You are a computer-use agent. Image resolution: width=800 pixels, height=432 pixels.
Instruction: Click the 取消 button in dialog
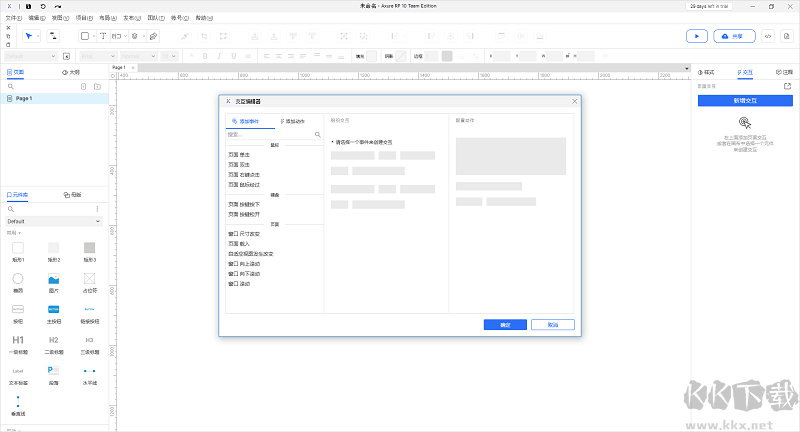[x=553, y=325]
